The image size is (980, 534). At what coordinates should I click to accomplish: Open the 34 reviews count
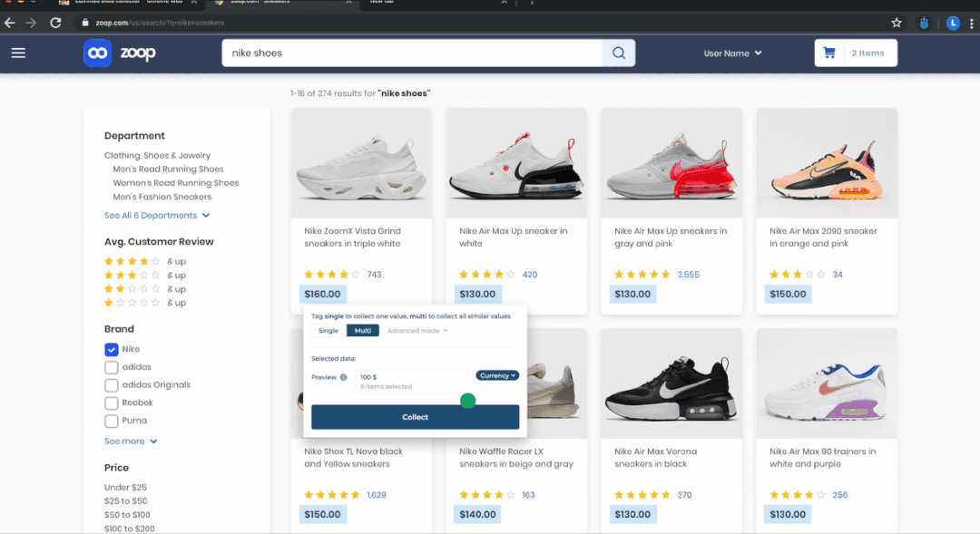[x=838, y=274]
